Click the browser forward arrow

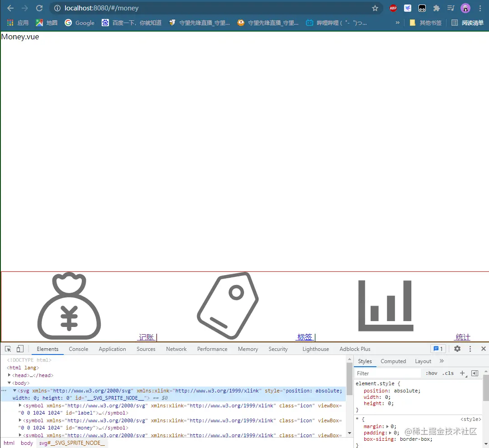25,8
